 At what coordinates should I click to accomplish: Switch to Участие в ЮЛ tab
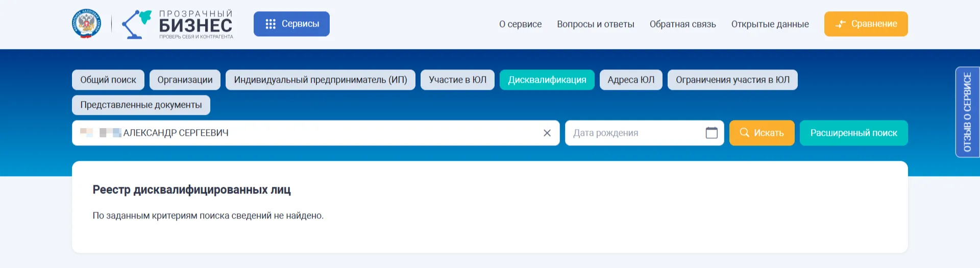point(457,80)
